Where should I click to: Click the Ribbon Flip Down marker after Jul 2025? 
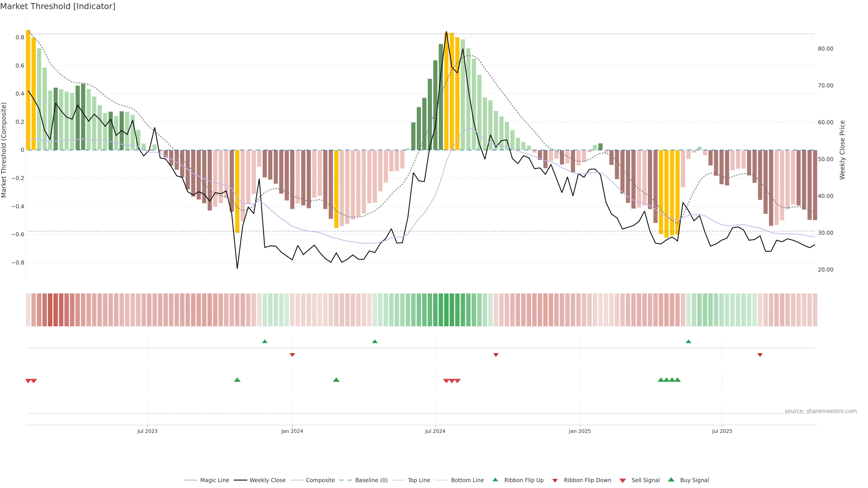pyautogui.click(x=760, y=355)
